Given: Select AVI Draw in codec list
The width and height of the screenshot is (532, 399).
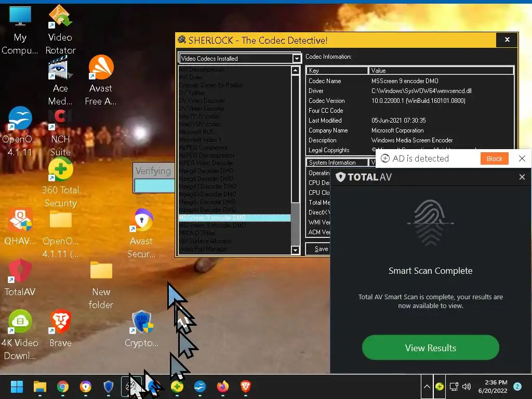Looking at the screenshot, I should pos(235,77).
